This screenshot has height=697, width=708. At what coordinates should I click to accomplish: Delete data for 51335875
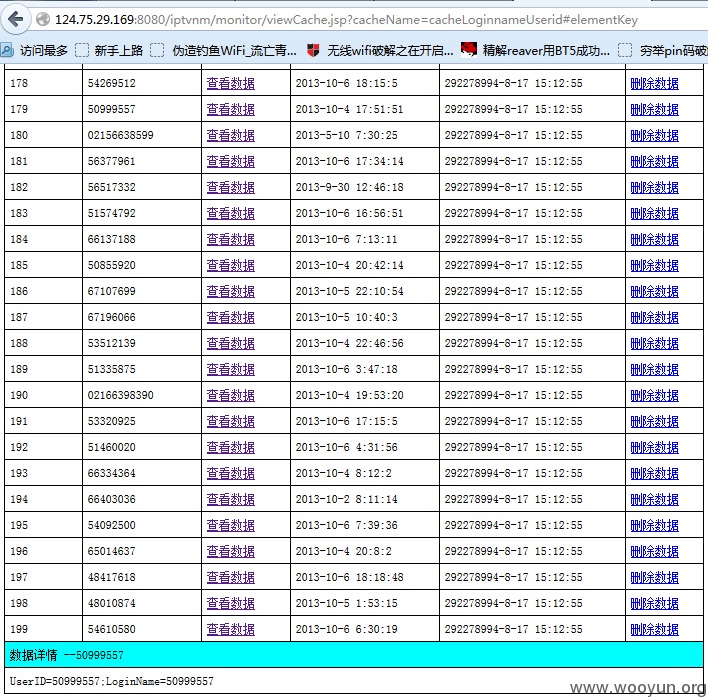654,369
